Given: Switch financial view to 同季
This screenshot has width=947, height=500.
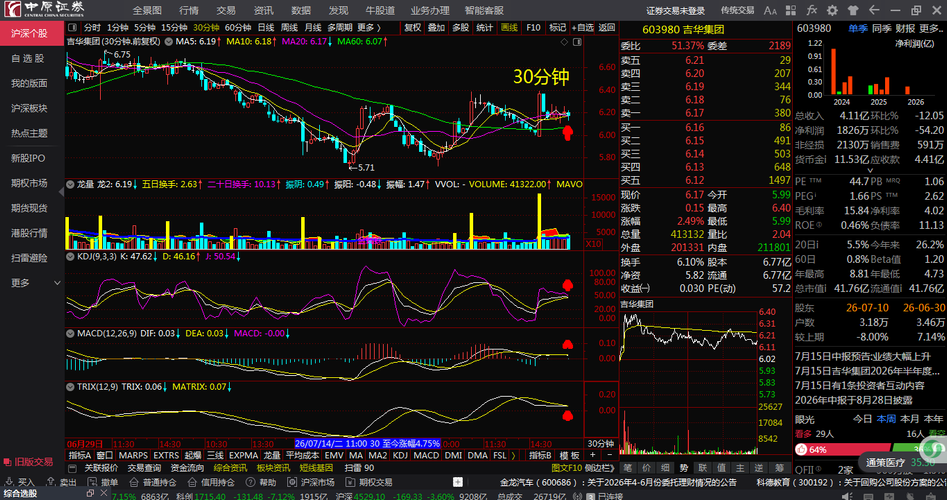Looking at the screenshot, I should pyautogui.click(x=882, y=28).
